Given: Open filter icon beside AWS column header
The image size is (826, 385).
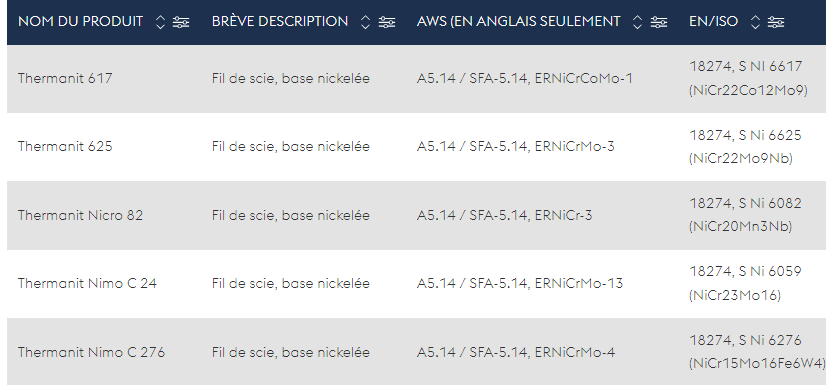Looking at the screenshot, I should tap(659, 22).
